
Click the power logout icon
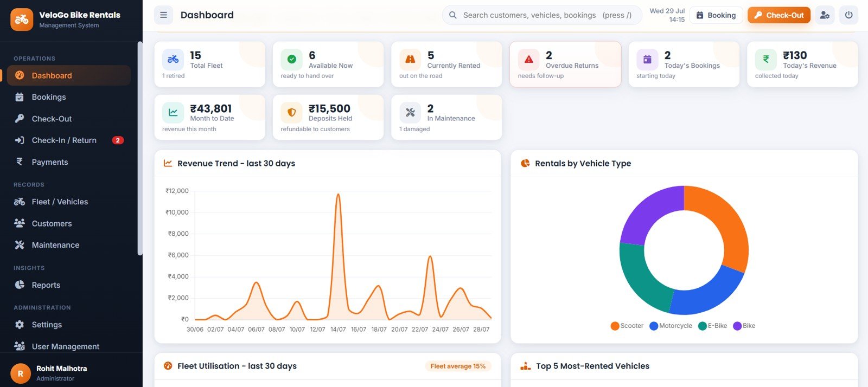pos(848,15)
